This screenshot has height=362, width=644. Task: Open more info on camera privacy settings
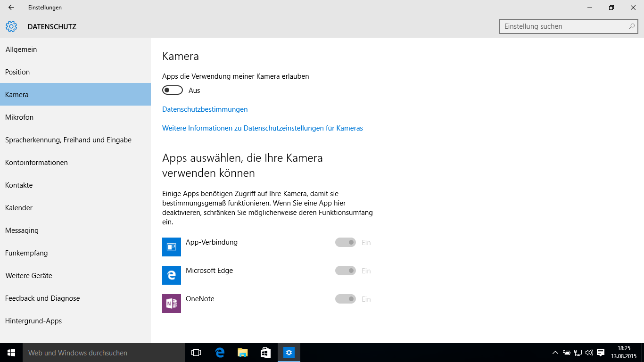[262, 128]
